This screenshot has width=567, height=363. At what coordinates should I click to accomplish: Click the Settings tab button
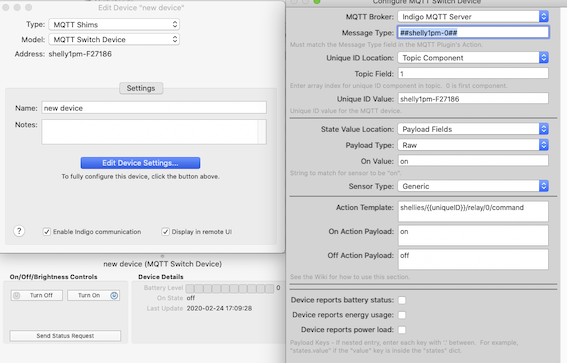(x=141, y=88)
